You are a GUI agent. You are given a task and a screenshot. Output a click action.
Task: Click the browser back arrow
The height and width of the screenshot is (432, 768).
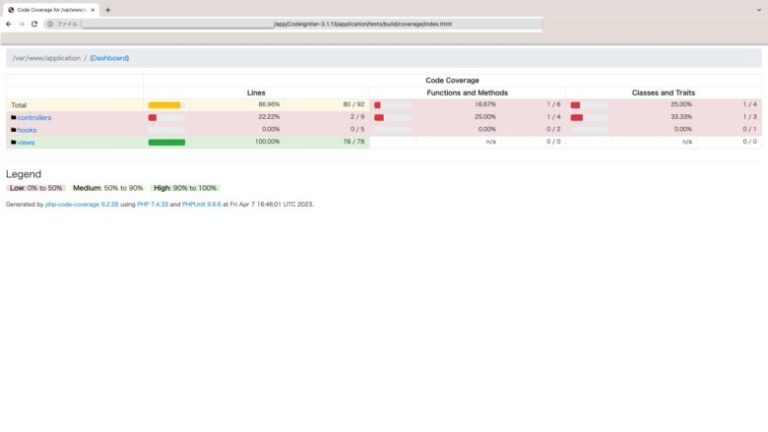point(9,24)
